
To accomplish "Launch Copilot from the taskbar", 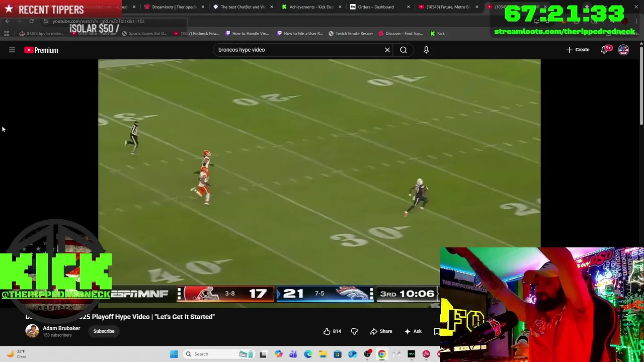I will pos(278,354).
